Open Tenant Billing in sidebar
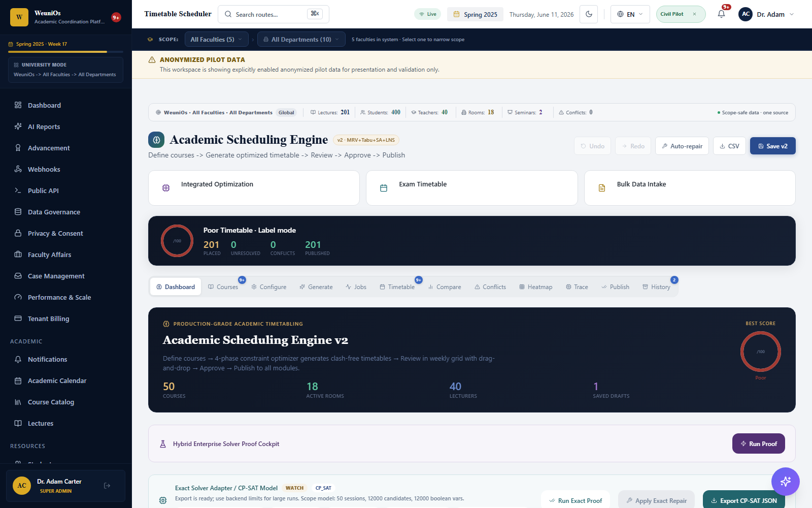Screen dimensions: 812x508 pos(66,319)
